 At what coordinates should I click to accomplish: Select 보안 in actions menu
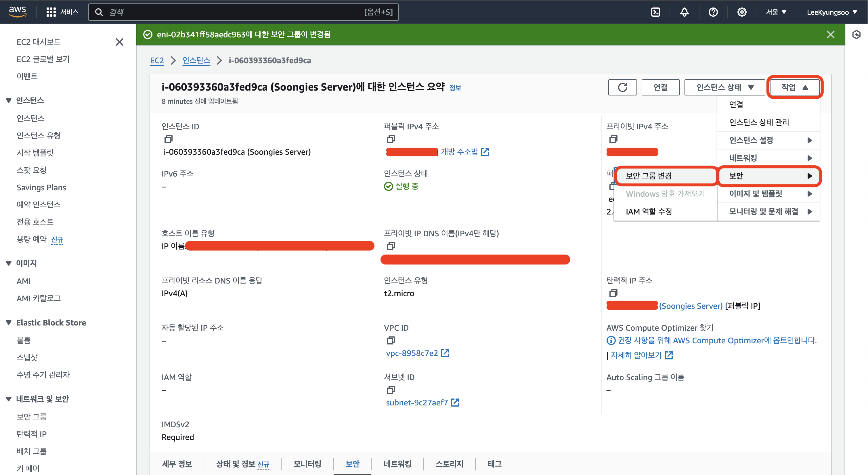point(768,176)
